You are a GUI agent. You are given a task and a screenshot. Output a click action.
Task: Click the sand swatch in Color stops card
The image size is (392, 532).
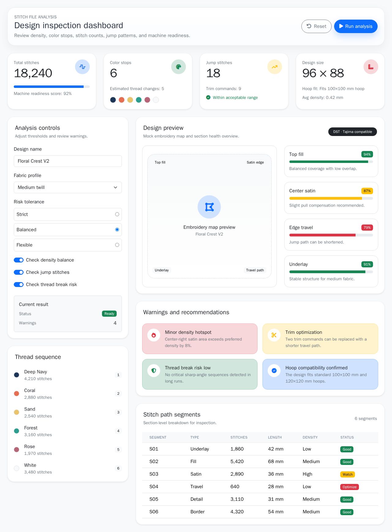(130, 100)
